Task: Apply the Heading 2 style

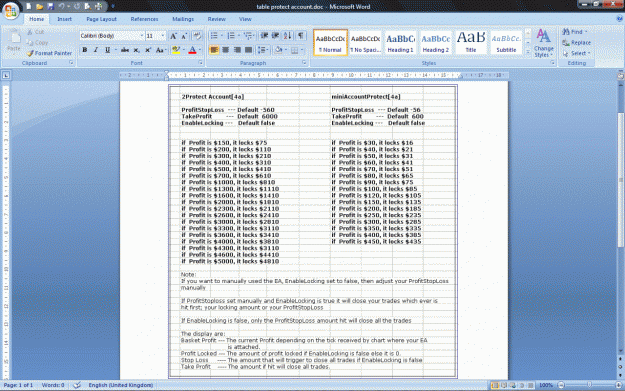Action: tap(435, 43)
